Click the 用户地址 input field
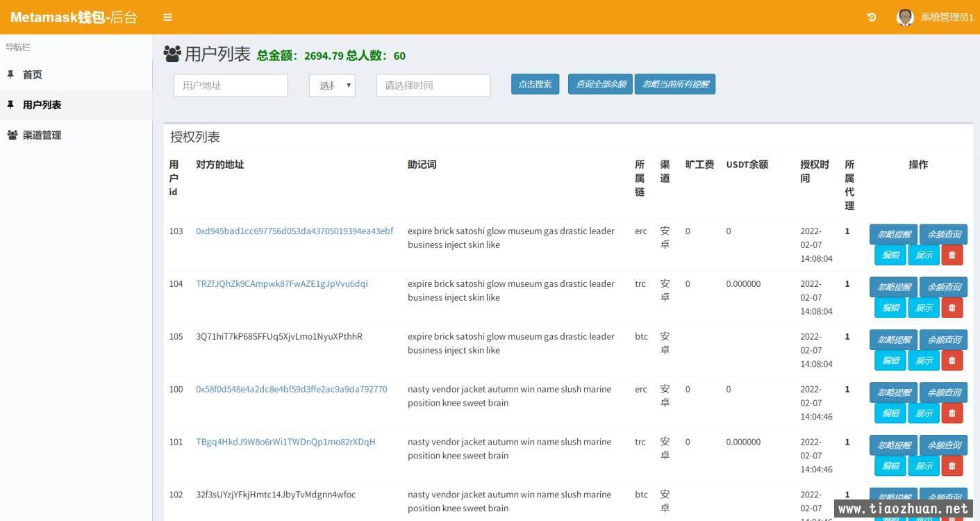 231,85
